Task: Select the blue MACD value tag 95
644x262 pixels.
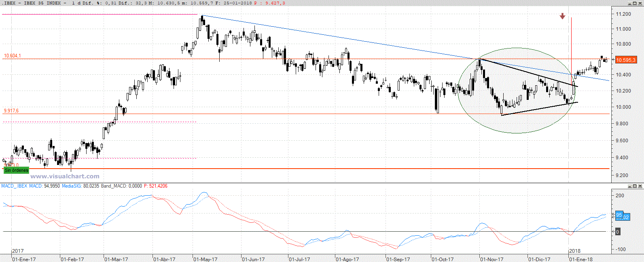Action: (619, 215)
